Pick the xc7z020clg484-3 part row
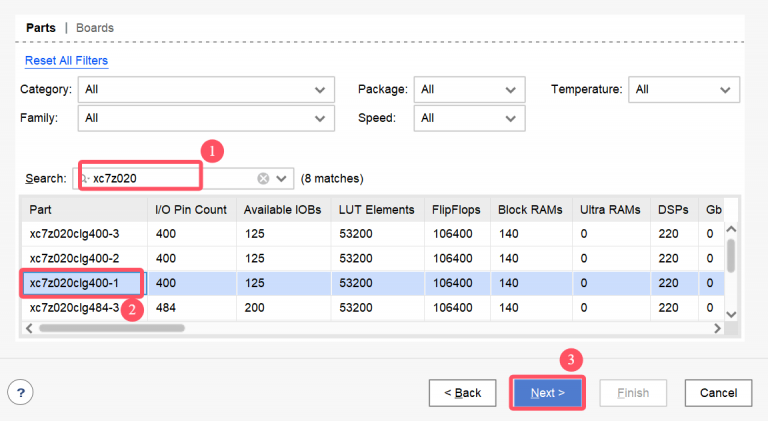This screenshot has width=768, height=421. [x=82, y=308]
